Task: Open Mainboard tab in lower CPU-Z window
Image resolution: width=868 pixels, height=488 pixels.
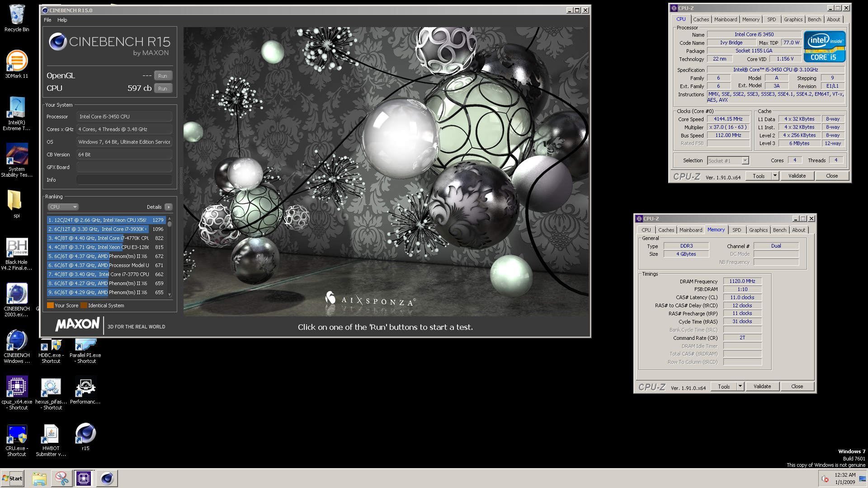Action: coord(691,230)
